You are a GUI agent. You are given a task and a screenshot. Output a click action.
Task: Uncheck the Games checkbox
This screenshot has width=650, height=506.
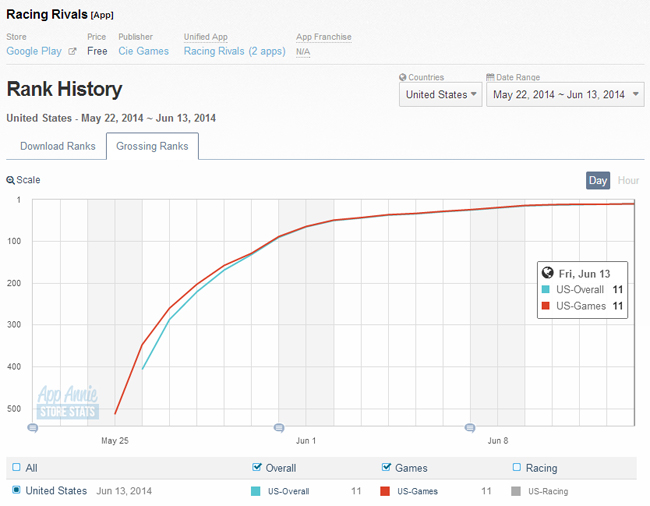(386, 467)
